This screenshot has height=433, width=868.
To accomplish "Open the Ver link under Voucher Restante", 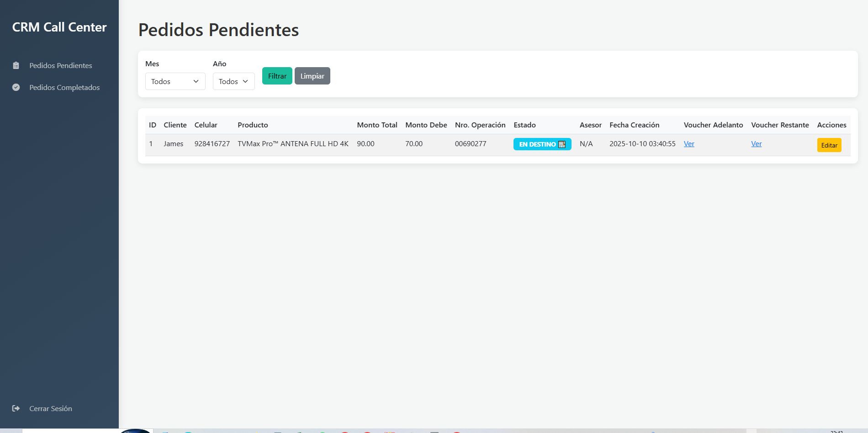I will pyautogui.click(x=756, y=144).
